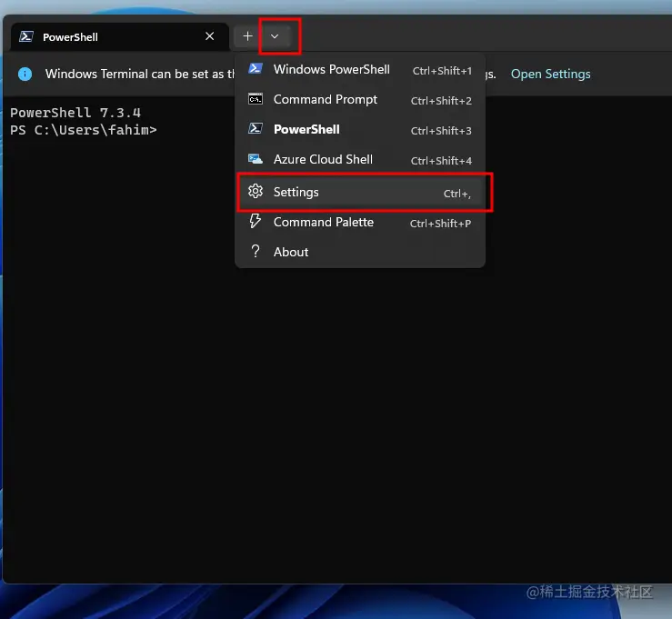Image resolution: width=672 pixels, height=619 pixels.
Task: Click the plus button to add tab
Action: 247,36
